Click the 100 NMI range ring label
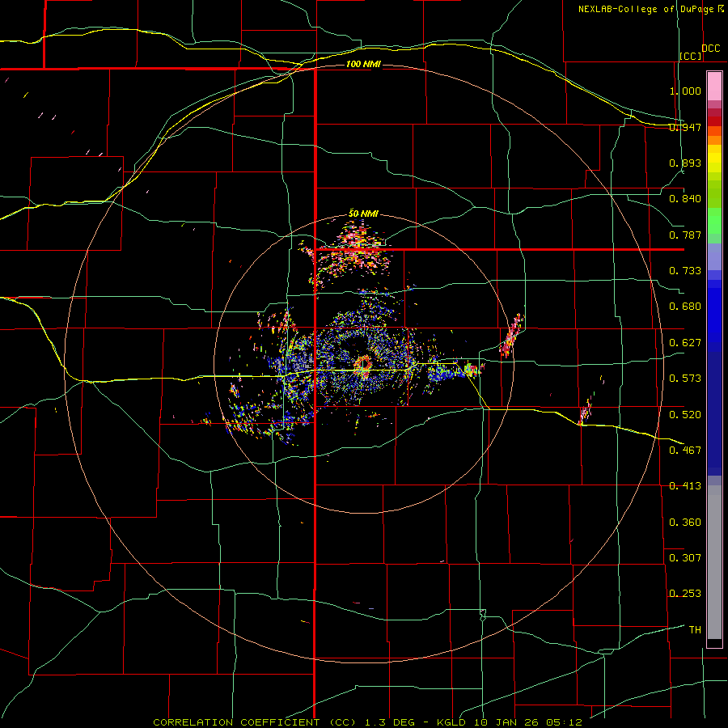The width and height of the screenshot is (728, 728). click(363, 64)
